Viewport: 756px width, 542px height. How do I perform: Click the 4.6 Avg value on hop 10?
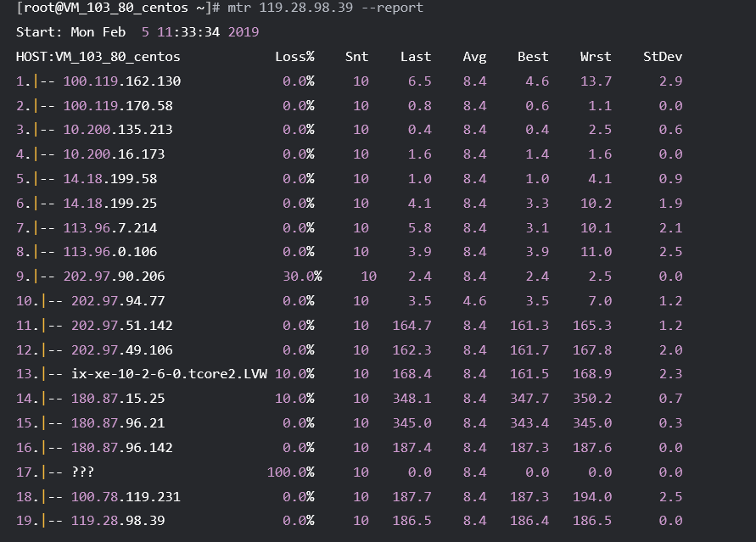click(x=474, y=301)
